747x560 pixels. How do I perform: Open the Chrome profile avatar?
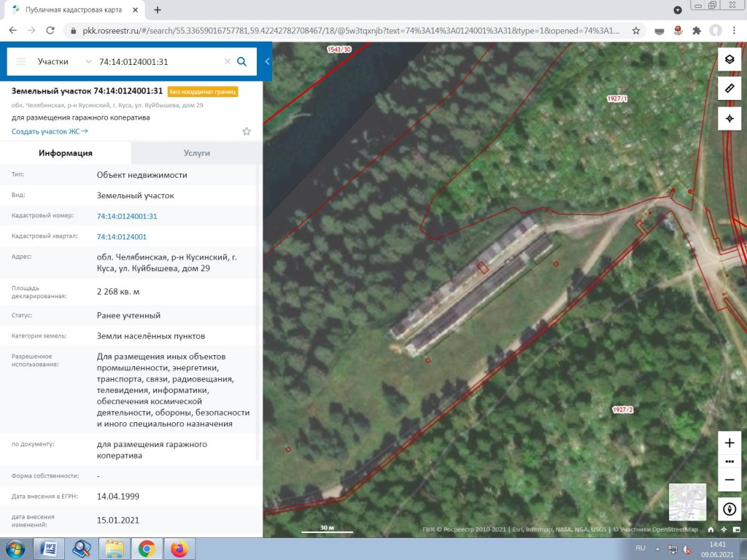tap(715, 31)
